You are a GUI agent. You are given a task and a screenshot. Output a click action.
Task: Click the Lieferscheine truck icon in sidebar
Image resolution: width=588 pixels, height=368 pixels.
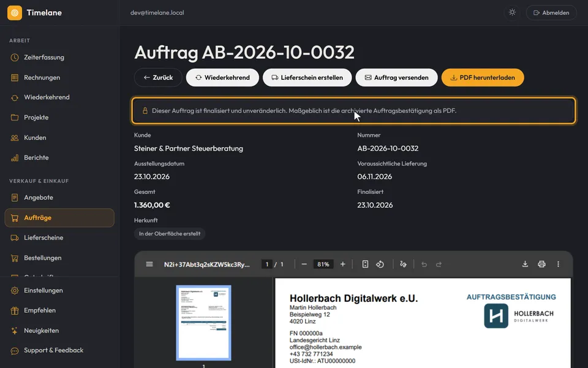(15, 238)
